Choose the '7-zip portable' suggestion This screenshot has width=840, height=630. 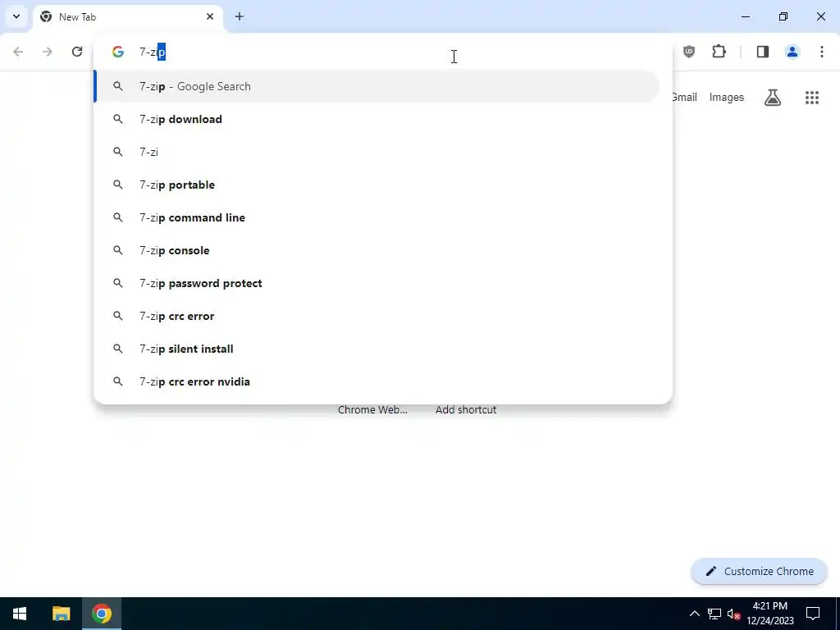[x=377, y=185]
